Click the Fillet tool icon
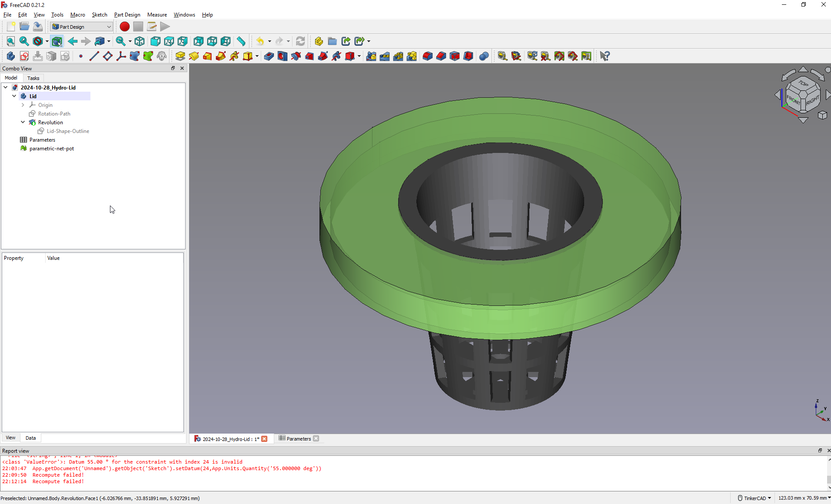This screenshot has height=504, width=831. click(428, 56)
